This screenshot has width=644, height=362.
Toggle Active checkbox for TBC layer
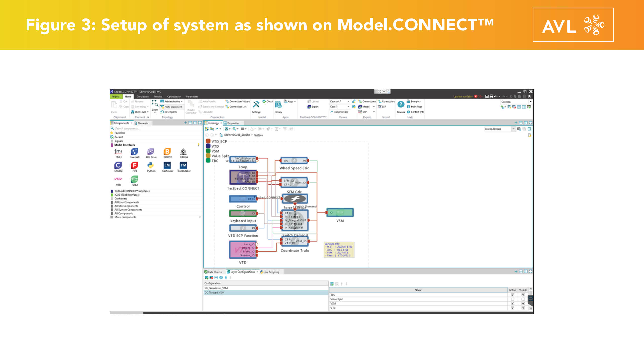[x=512, y=295]
